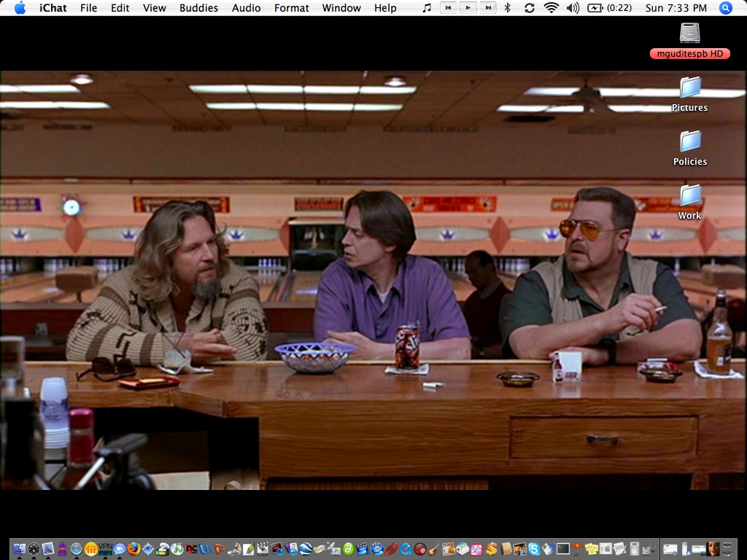Open Spotlight search
Viewport: 747px width, 560px height.
(x=725, y=7)
